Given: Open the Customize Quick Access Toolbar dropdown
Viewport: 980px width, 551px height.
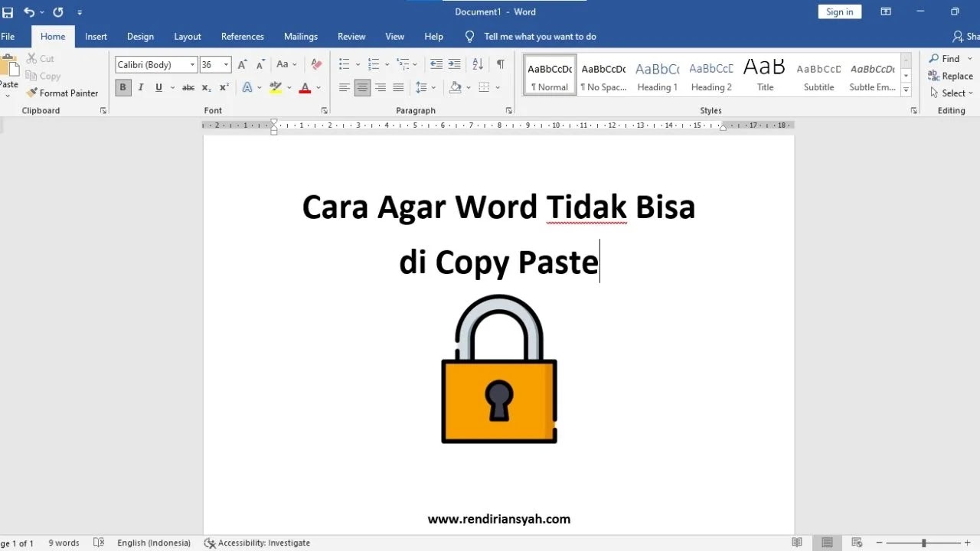Looking at the screenshot, I should point(80,12).
